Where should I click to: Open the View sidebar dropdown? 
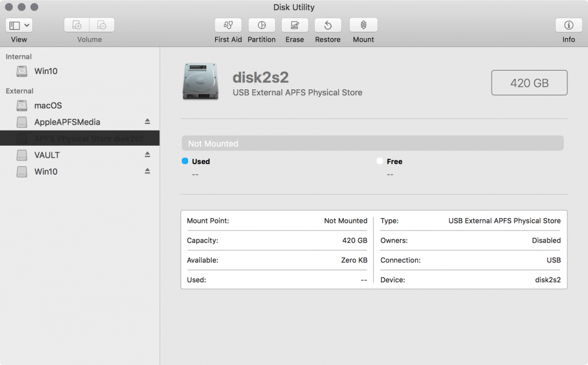(x=19, y=25)
